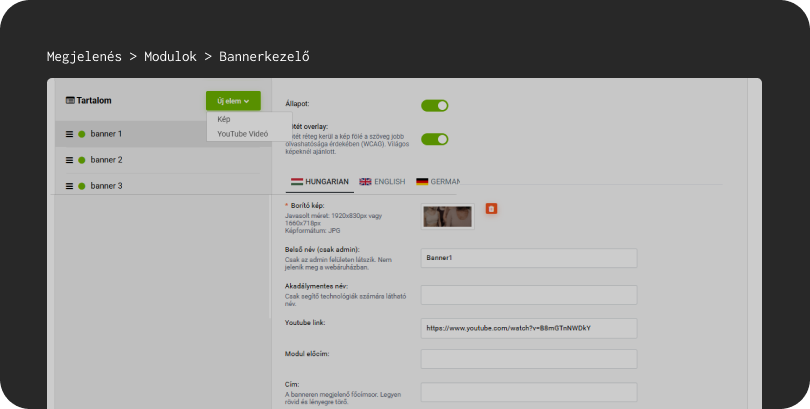Viewport: 810px width, 409px height.
Task: Open the Új elem dropdown button
Action: click(x=233, y=101)
